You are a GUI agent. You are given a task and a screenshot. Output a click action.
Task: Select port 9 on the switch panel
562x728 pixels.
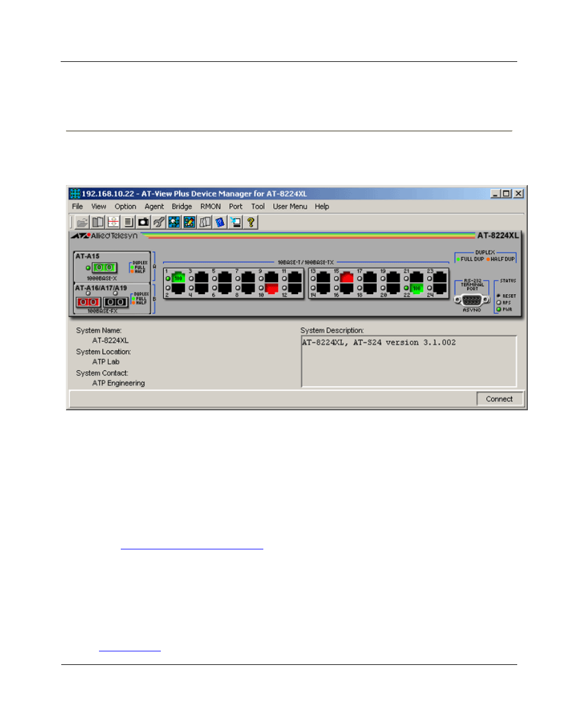pyautogui.click(x=271, y=278)
